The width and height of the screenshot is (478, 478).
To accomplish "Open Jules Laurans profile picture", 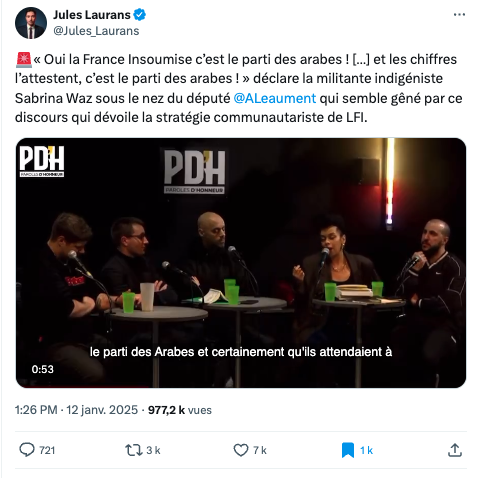I will [31, 23].
